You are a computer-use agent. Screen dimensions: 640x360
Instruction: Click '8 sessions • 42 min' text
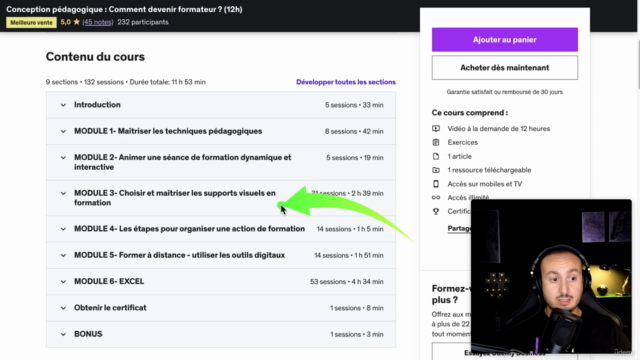coord(354,131)
